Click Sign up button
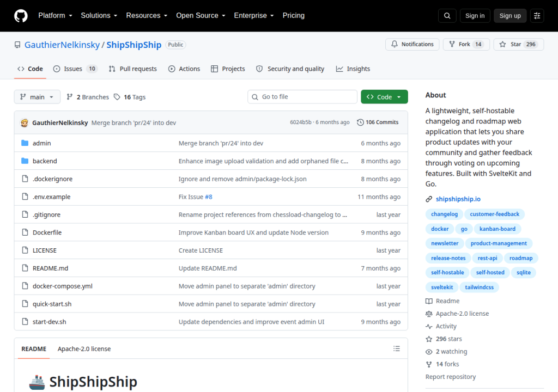Screen dimensions: 558x392 [x=510, y=16]
